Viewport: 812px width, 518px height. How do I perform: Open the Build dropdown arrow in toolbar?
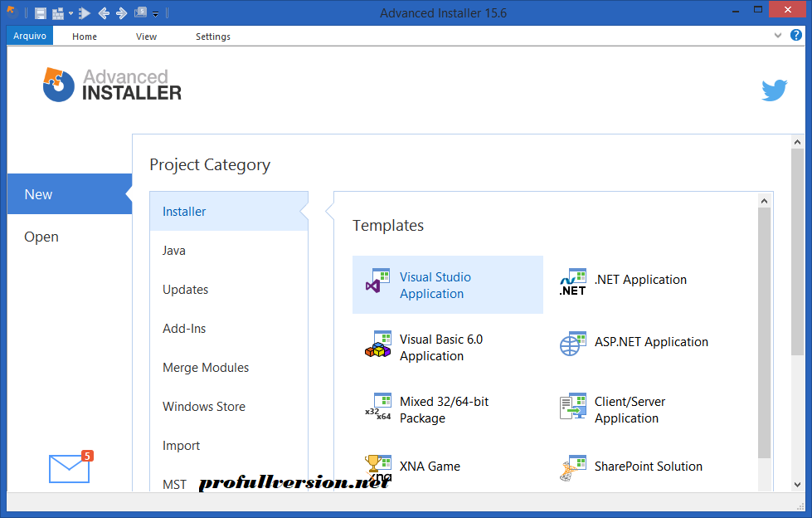[71, 12]
